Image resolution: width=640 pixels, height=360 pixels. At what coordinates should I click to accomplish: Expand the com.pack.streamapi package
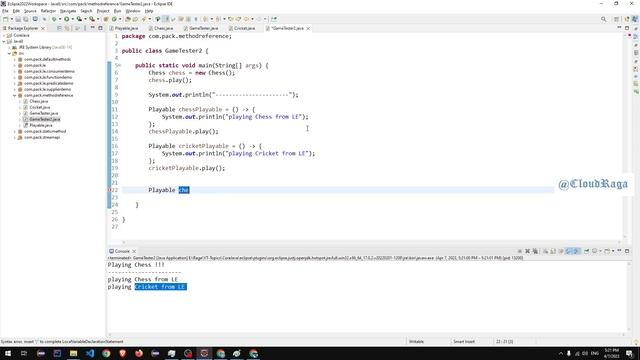pyautogui.click(x=15, y=138)
